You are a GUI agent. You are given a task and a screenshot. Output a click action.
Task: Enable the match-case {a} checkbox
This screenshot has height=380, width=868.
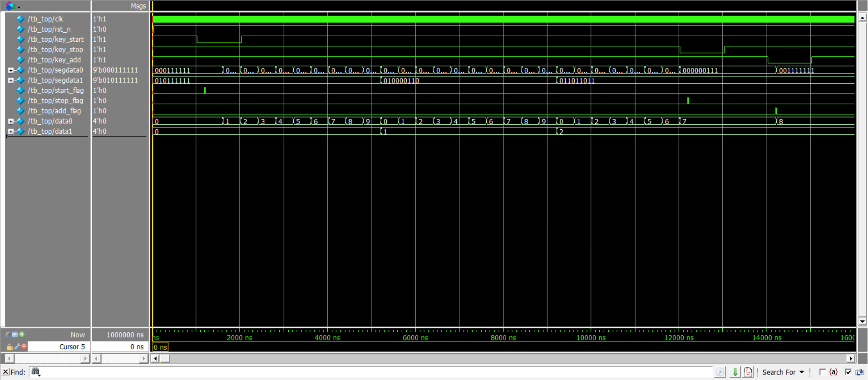coord(822,372)
